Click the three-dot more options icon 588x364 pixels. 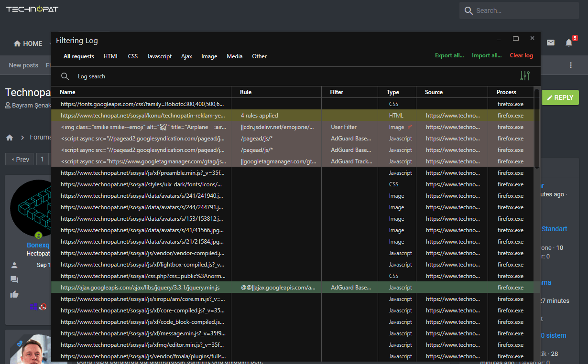tap(570, 65)
